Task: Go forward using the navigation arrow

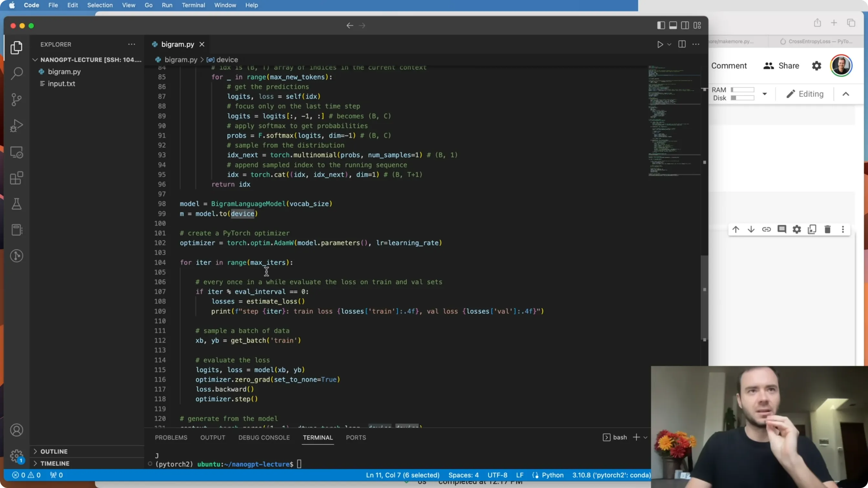Action: click(x=362, y=25)
